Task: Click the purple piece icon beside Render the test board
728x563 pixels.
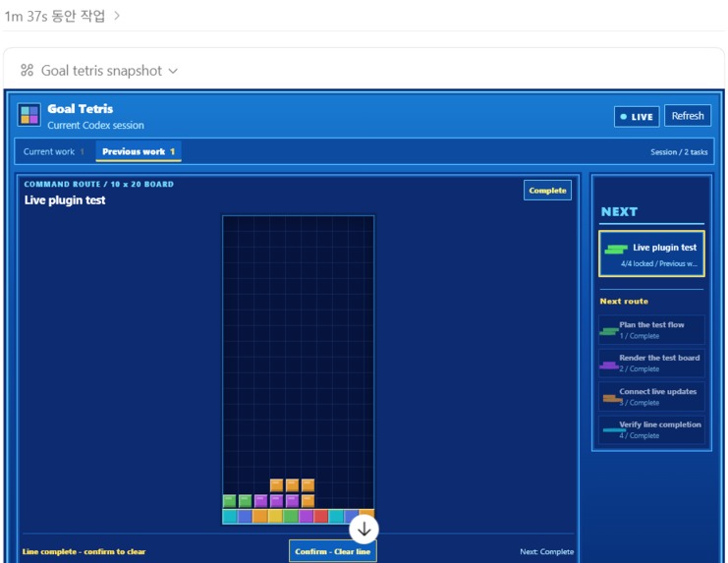Action: coord(609,365)
